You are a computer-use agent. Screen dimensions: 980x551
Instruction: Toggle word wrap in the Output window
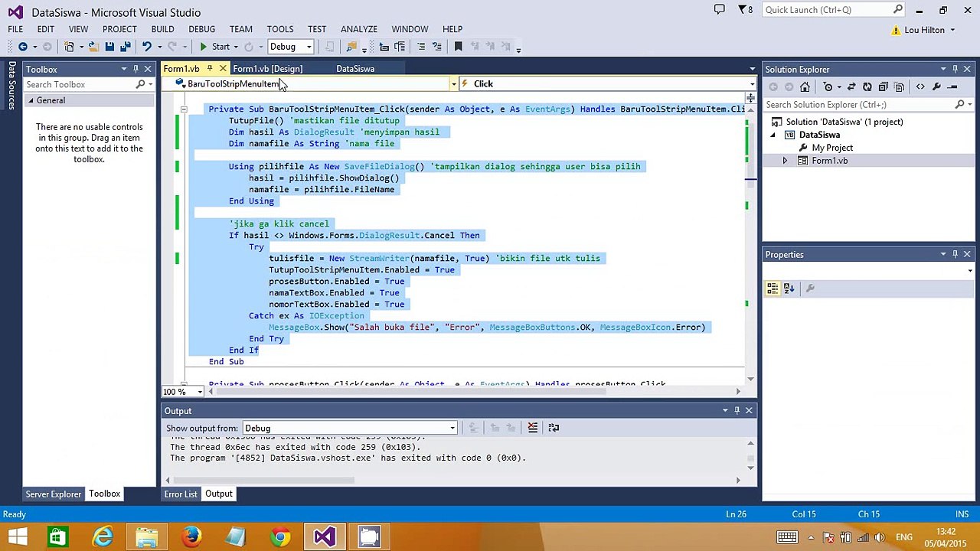(x=554, y=428)
